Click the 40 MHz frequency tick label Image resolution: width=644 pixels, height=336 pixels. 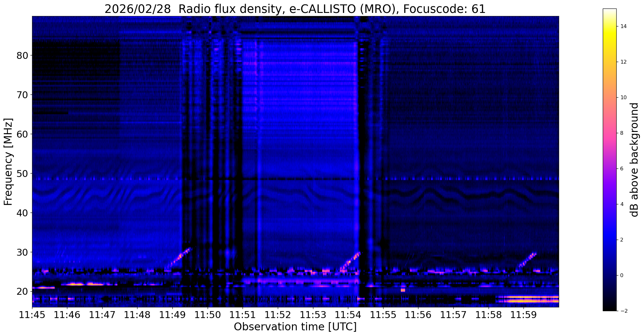[x=22, y=213]
